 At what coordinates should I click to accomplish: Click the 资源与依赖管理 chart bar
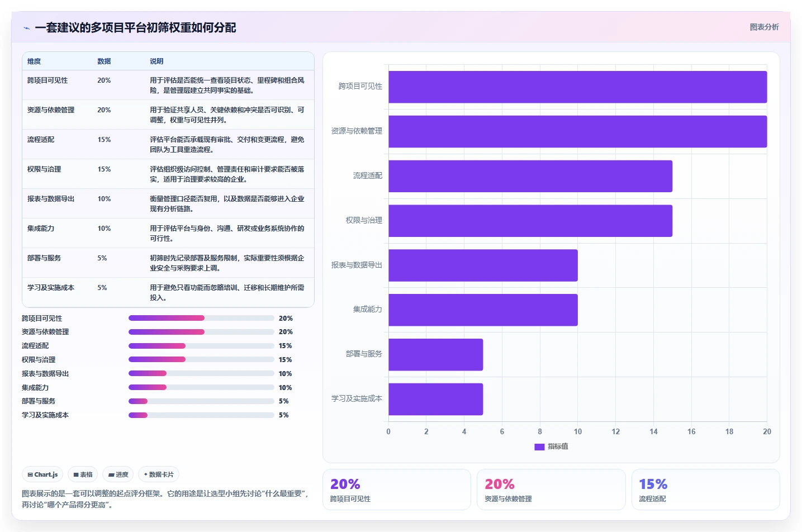coord(577,131)
